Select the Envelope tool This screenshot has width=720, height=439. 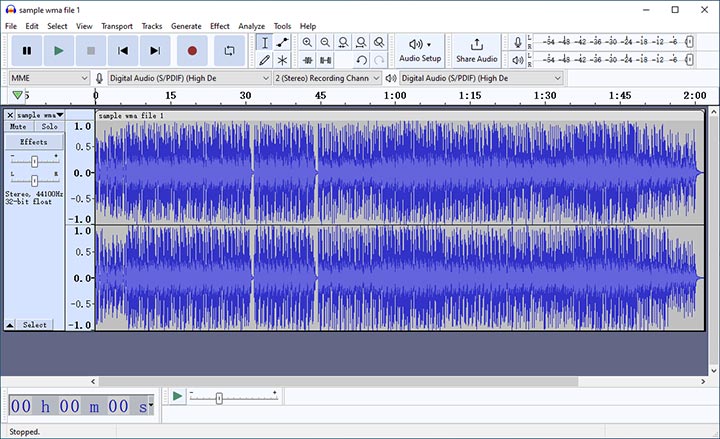click(x=283, y=42)
